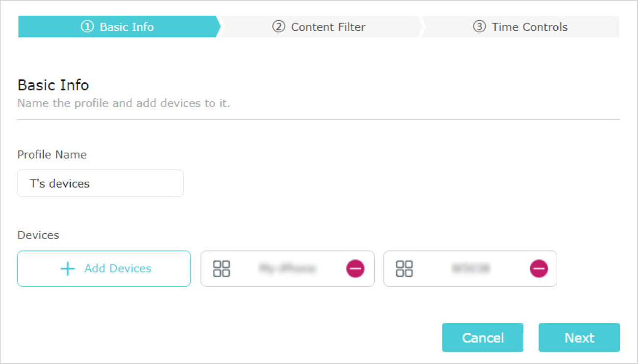638x364 pixels.
Task: Click the Profile Name label
Action: (52, 155)
